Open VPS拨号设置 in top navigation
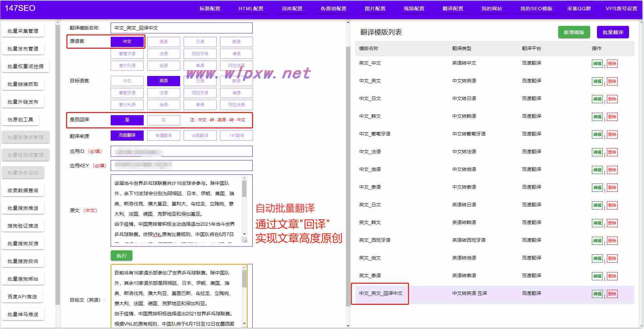Viewport: 644px width, 329px height. click(622, 9)
